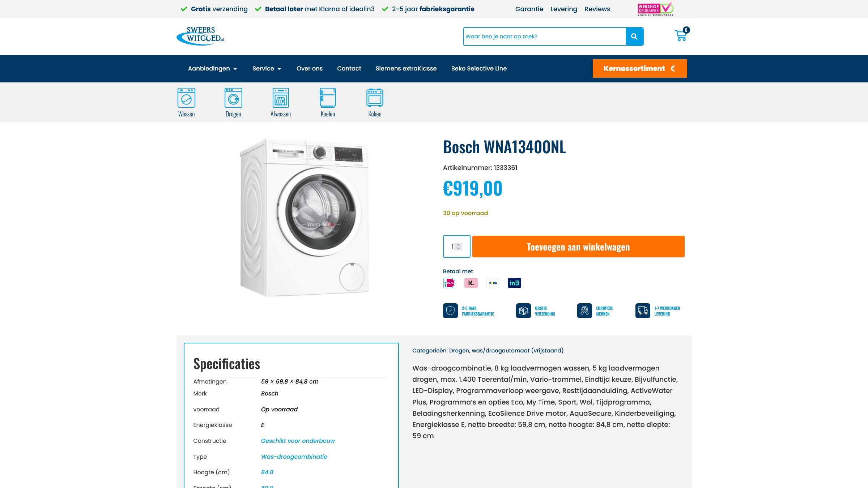Open the Siemens extraKlasse menu item
Image resolution: width=868 pixels, height=488 pixels.
click(x=406, y=69)
